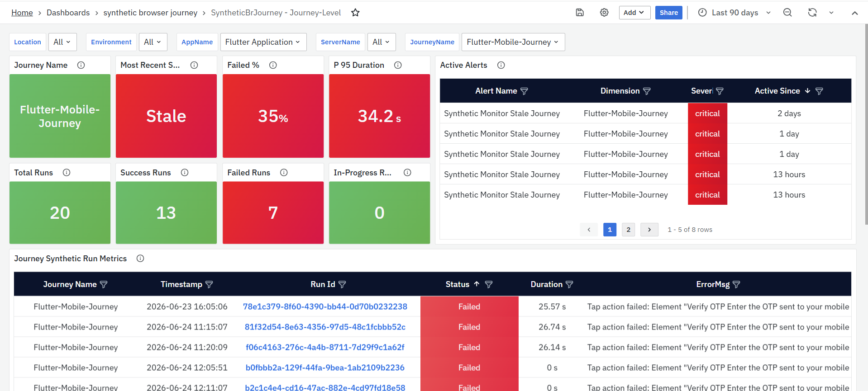
Task: Collapse the top bar with chevron up
Action: (x=854, y=13)
